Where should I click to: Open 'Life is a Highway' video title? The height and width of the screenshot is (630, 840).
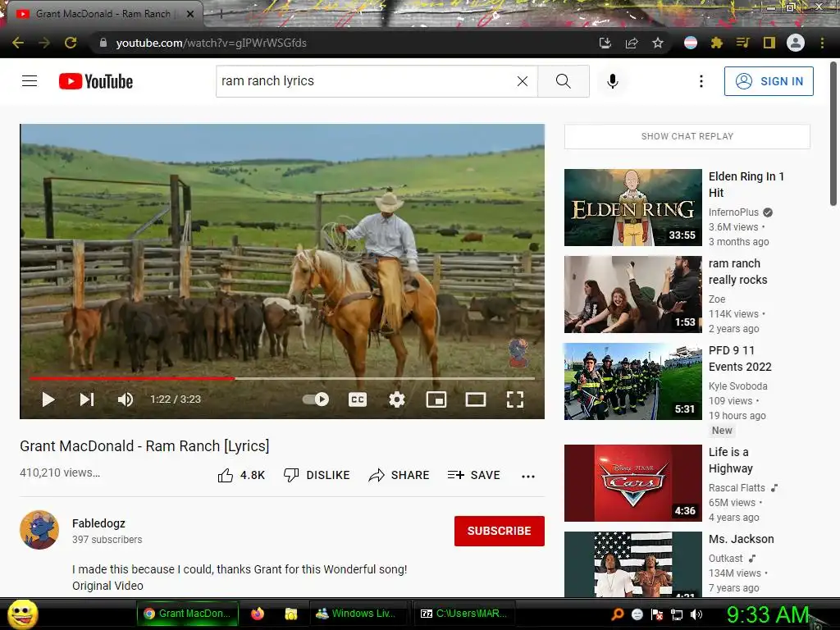point(730,460)
